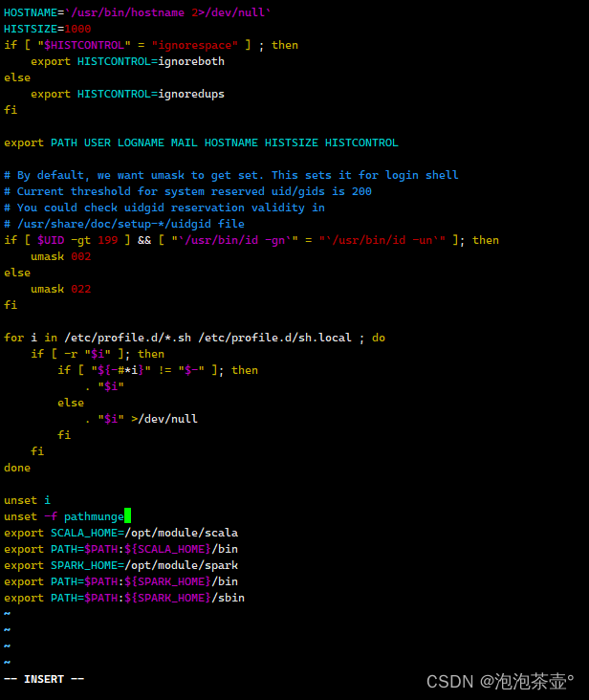This screenshot has height=700, width=589.
Task: Click the 'umask 002' line
Action: tap(60, 256)
